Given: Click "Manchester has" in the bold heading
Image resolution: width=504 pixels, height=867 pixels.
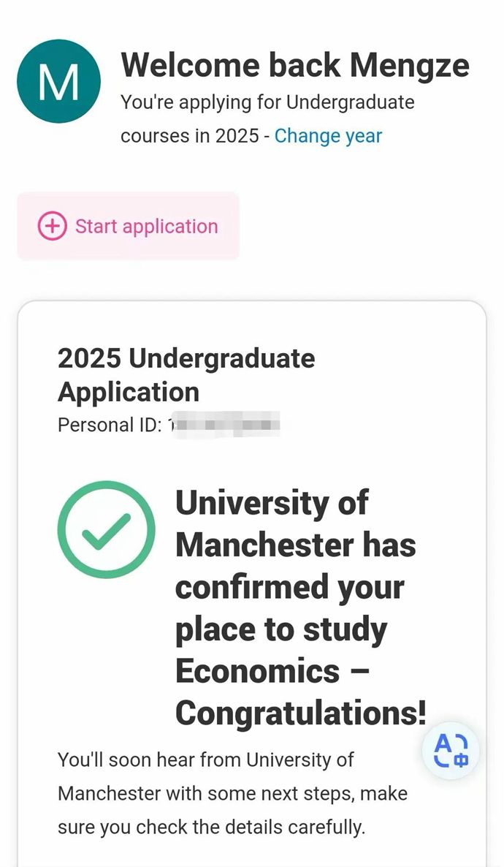Looking at the screenshot, I should click(x=296, y=545).
